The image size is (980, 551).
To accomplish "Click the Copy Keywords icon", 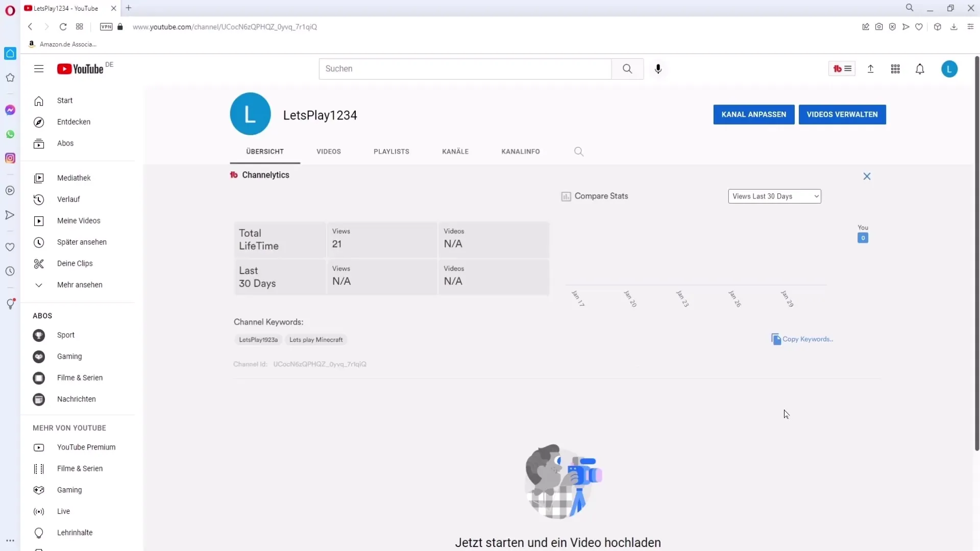I will tap(776, 339).
